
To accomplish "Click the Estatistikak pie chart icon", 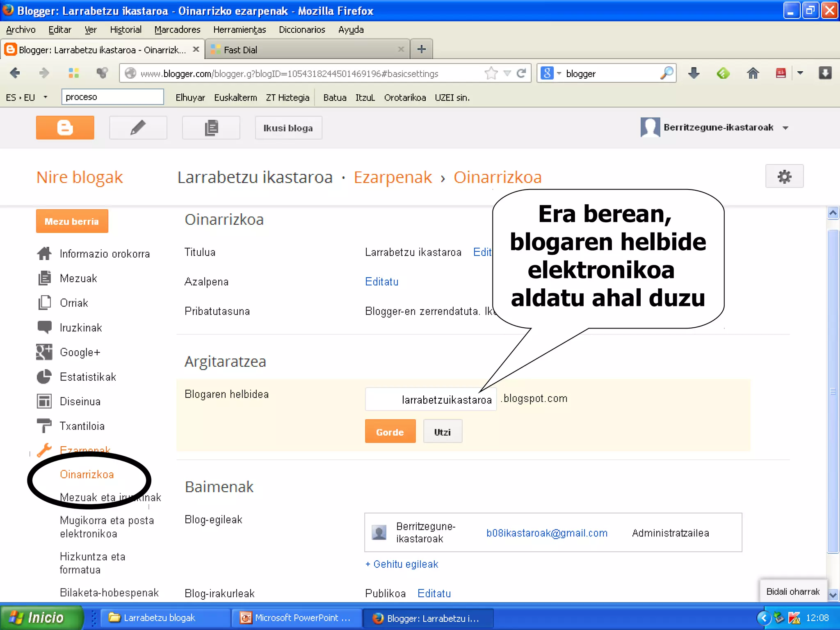I will pyautogui.click(x=44, y=377).
